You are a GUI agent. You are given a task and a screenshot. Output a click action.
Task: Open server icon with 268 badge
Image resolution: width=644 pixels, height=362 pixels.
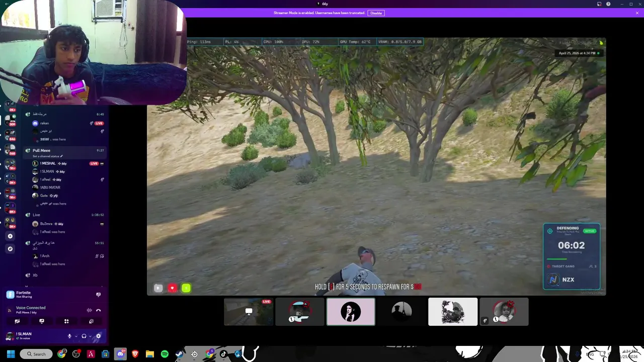10,149
